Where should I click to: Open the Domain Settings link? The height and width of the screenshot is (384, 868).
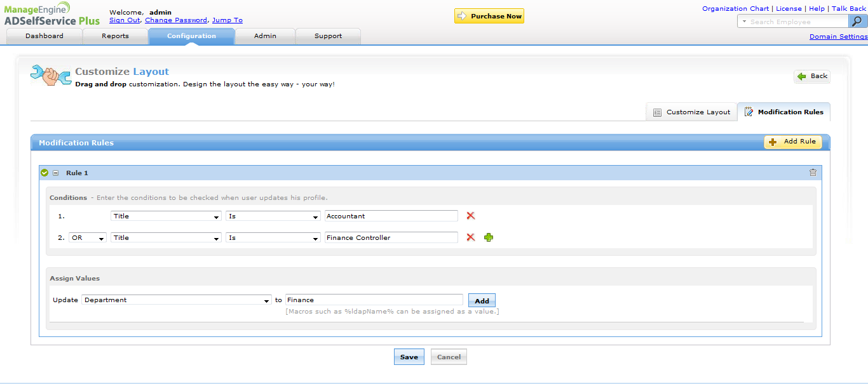click(x=838, y=37)
